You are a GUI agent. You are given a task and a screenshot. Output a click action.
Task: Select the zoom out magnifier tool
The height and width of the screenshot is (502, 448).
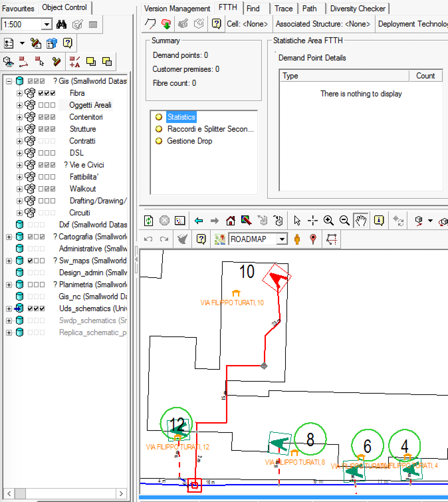344,220
